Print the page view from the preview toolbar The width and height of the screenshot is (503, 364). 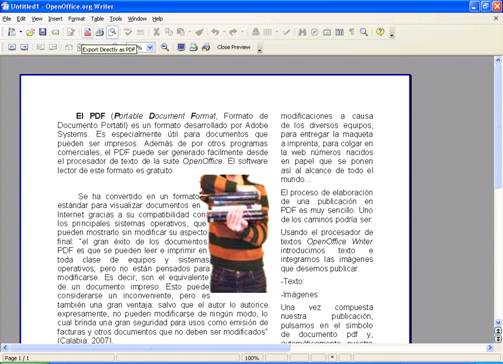coord(193,47)
